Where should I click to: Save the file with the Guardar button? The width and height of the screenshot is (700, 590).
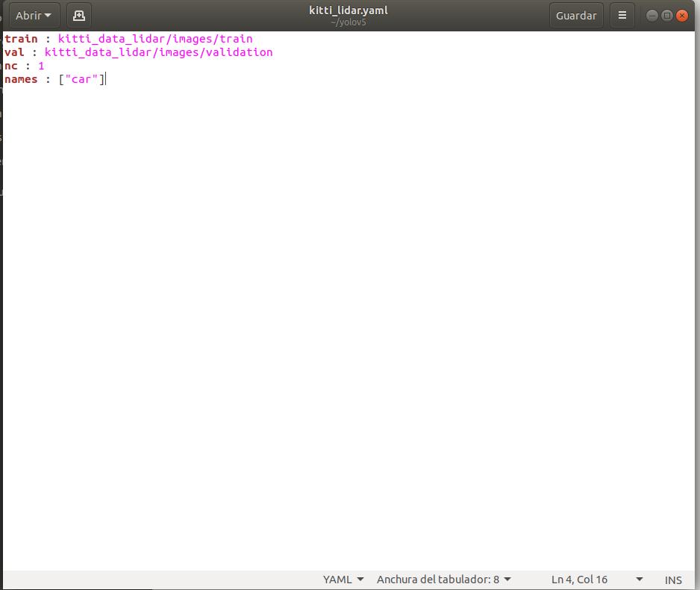click(575, 14)
